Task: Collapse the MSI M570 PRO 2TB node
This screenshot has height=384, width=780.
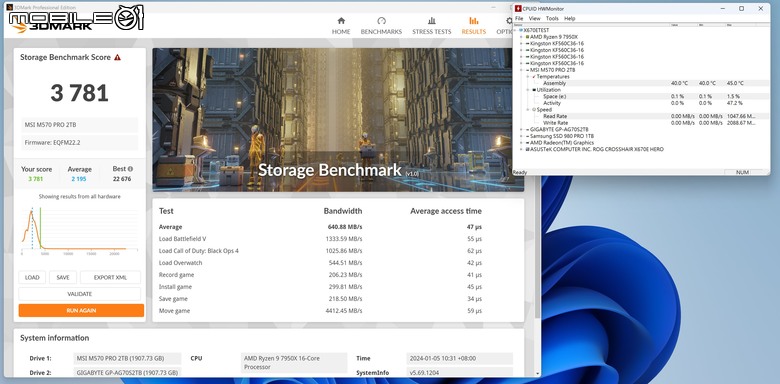Action: 521,70
